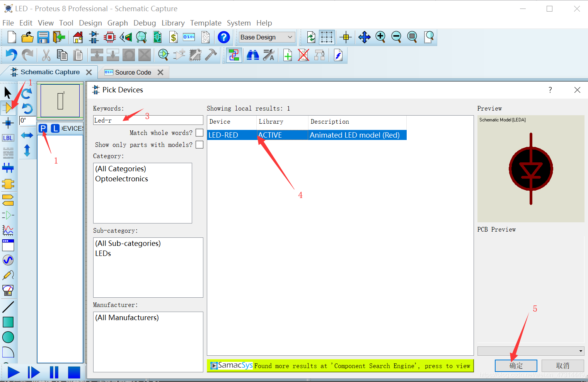Select the 2D line drawing tool
Image resolution: width=588 pixels, height=382 pixels.
(8, 307)
